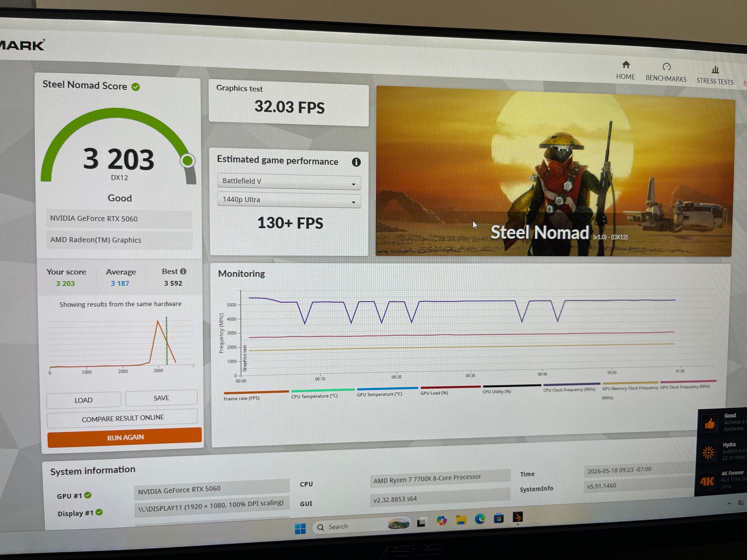Click the Good achievement thumbs-up icon
Screen dimensions: 747x560
point(709,424)
